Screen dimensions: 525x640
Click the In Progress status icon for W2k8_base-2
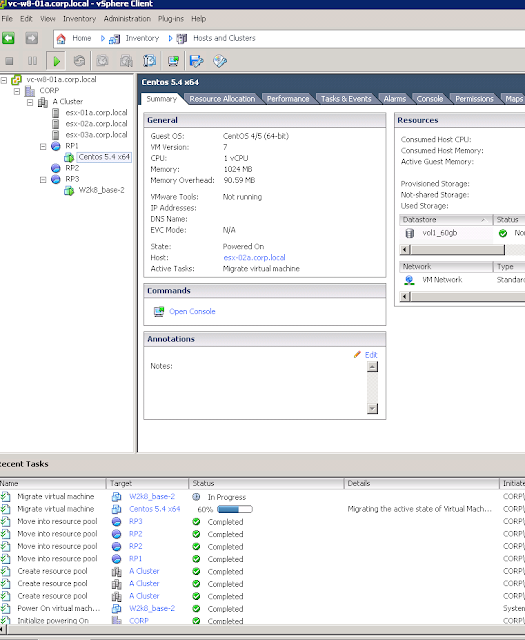tap(196, 497)
